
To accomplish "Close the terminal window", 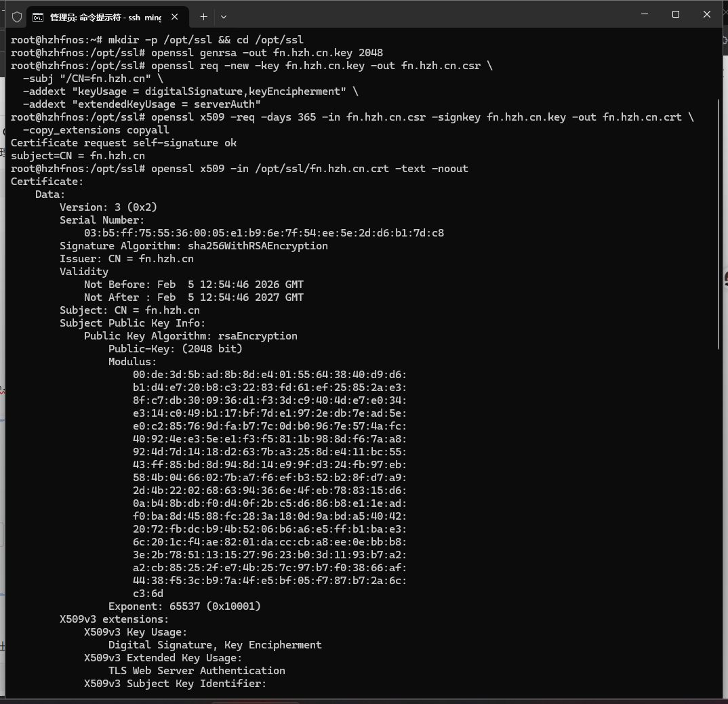I will (x=706, y=14).
